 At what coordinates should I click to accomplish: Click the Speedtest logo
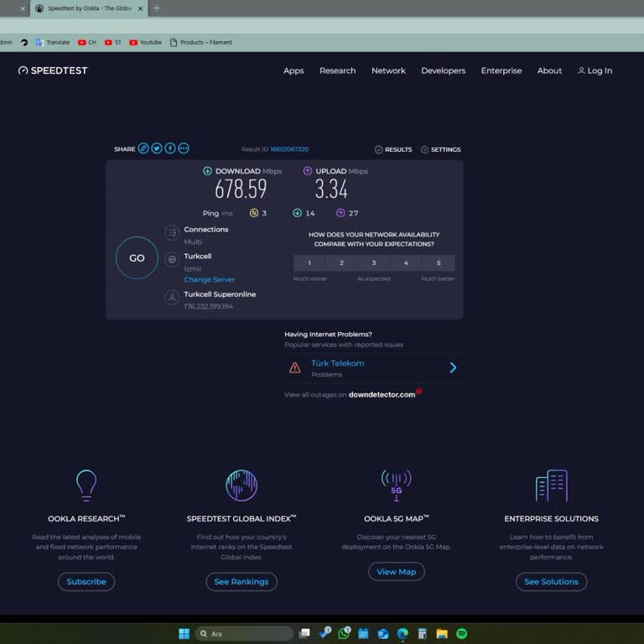click(x=53, y=70)
